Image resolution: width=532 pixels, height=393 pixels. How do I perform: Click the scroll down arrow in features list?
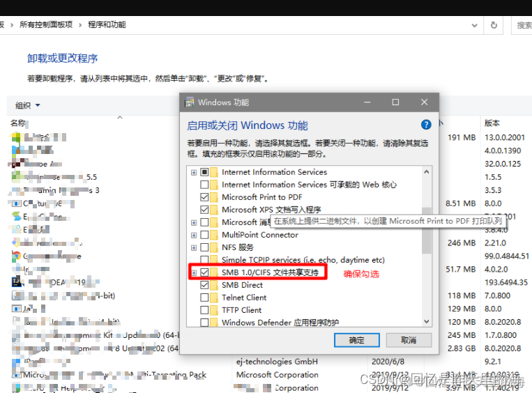[x=427, y=321]
